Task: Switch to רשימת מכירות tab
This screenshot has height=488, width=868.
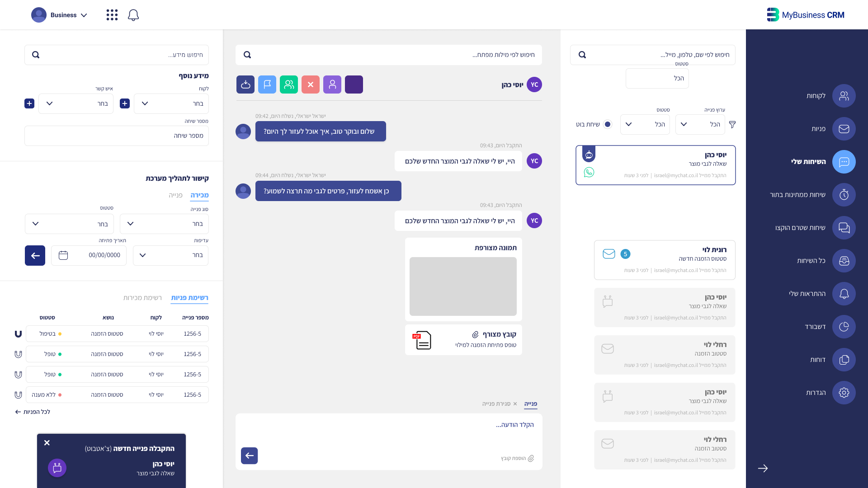Action: tap(142, 298)
